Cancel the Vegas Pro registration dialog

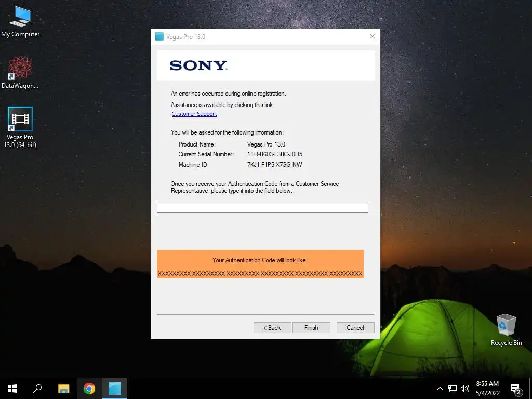tap(355, 328)
